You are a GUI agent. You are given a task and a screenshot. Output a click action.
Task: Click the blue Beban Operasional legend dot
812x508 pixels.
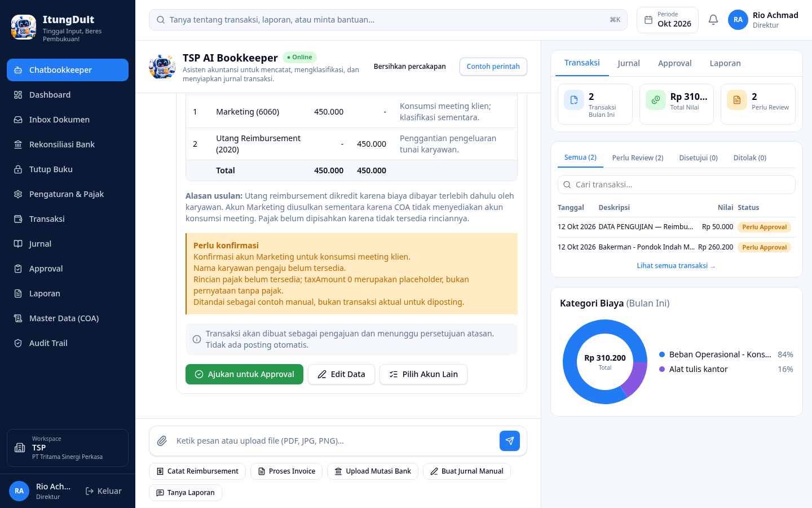tap(662, 354)
